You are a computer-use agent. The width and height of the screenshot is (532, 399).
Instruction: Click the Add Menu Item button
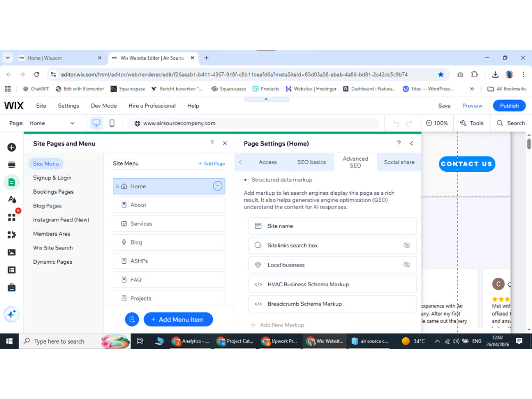178,319
